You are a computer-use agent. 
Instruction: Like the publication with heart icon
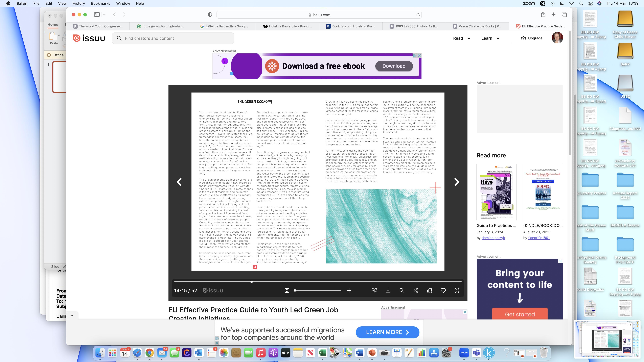(443, 290)
